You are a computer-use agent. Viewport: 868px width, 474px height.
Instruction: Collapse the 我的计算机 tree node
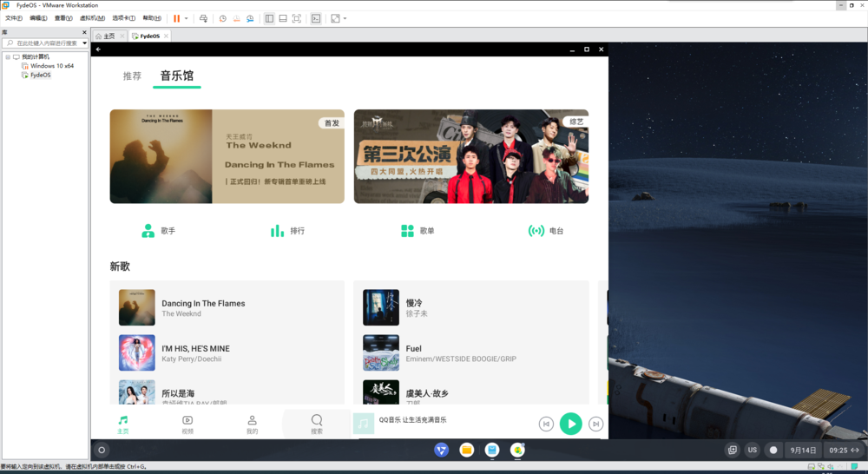tap(8, 56)
